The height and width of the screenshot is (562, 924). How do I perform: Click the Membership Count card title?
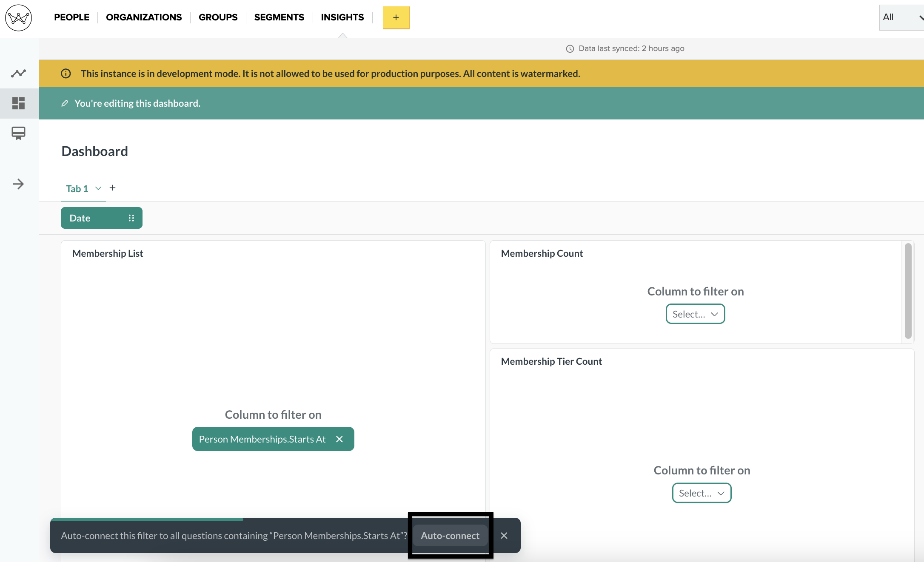(542, 253)
